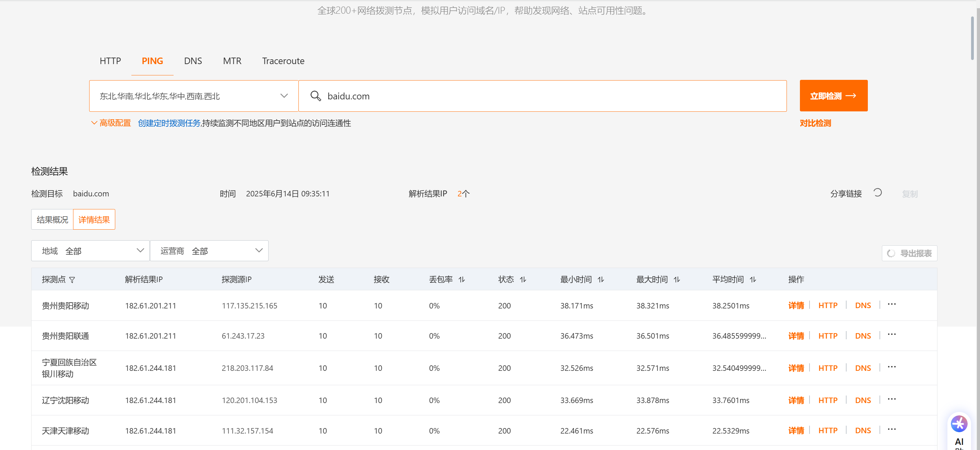Run DNS test for 贵州贵阳联通

coord(863,336)
